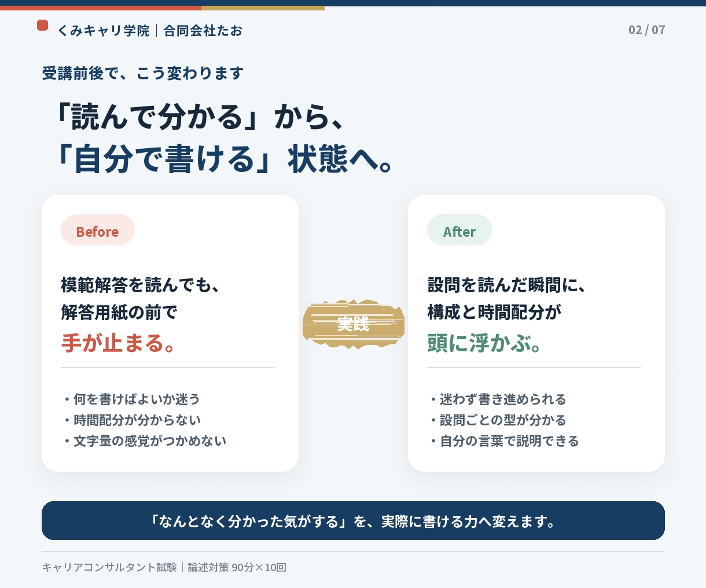Viewport: 706px width, 588px height.
Task: Click the text 解答用紙の前で
Action: [119, 313]
